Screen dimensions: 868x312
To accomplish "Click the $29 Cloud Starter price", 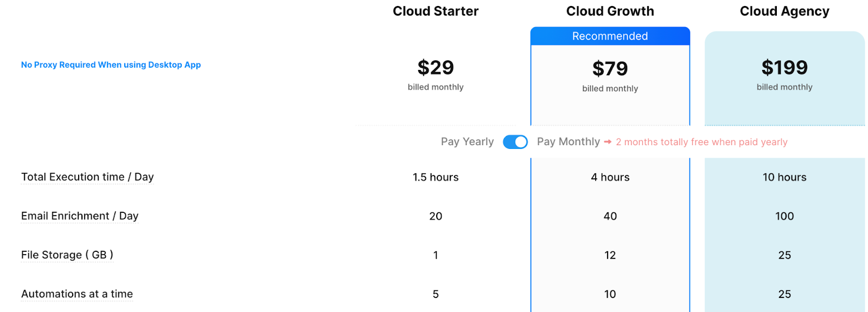I will click(435, 68).
